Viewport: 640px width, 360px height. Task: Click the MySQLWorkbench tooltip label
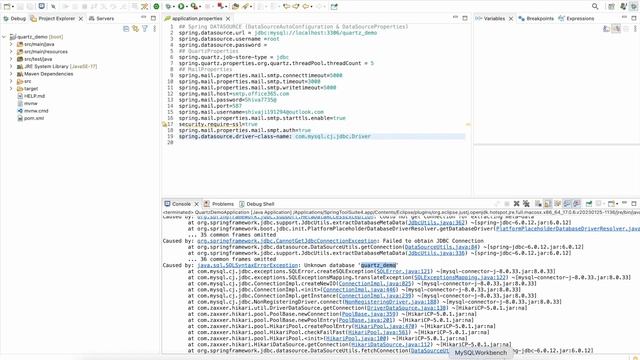click(480, 353)
